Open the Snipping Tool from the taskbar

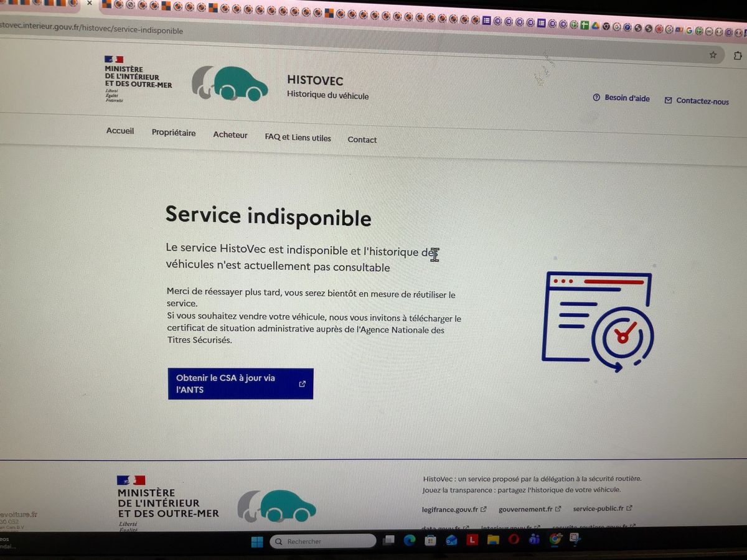pyautogui.click(x=575, y=539)
